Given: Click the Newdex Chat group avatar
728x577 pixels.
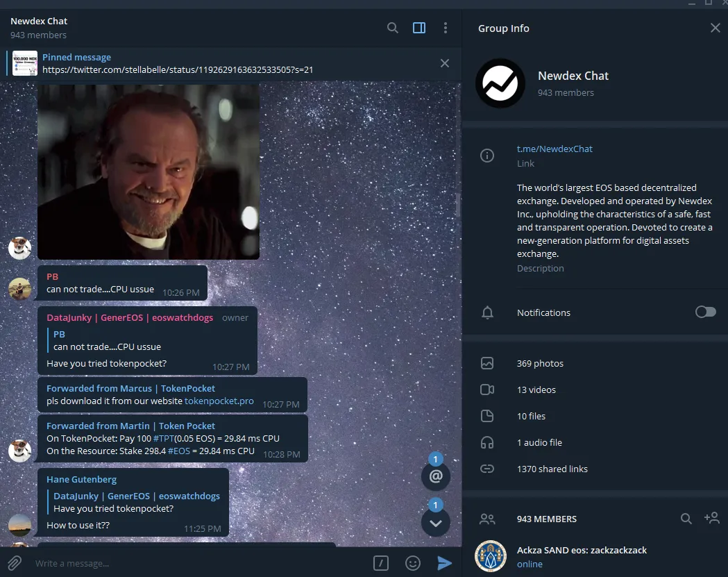Looking at the screenshot, I should pyautogui.click(x=500, y=83).
